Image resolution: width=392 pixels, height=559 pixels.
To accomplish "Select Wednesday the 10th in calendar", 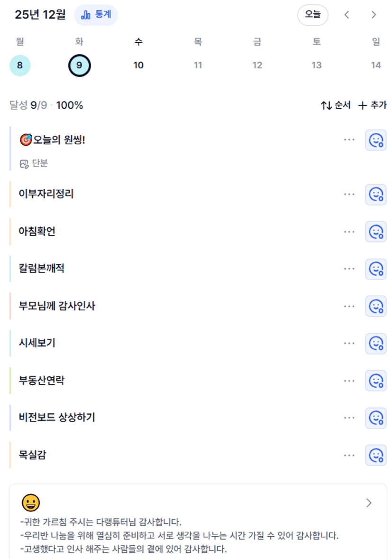I will (138, 65).
